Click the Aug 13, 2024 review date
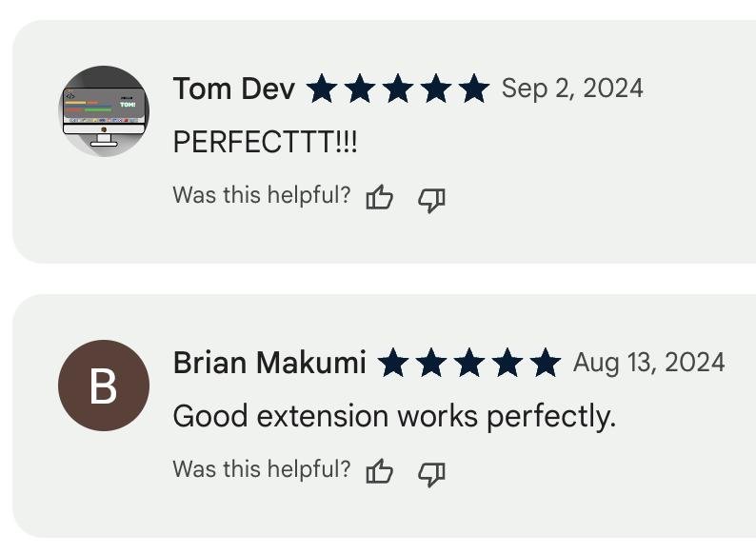Screen dimensions: 756x554 pyautogui.click(x=648, y=363)
